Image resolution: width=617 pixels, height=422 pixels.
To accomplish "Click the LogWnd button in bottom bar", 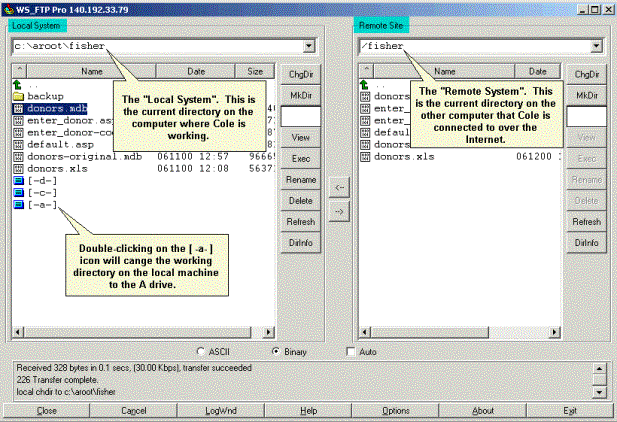I will tap(221, 411).
